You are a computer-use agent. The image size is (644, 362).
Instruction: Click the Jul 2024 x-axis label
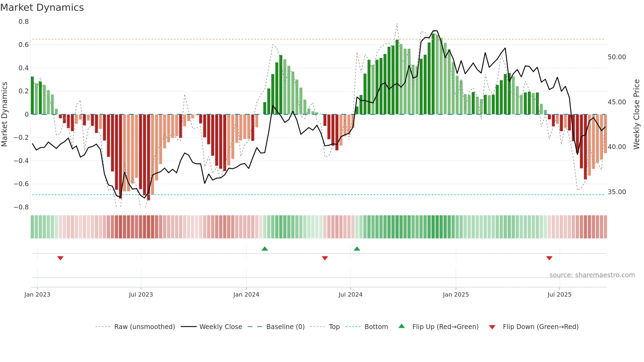[x=350, y=294]
